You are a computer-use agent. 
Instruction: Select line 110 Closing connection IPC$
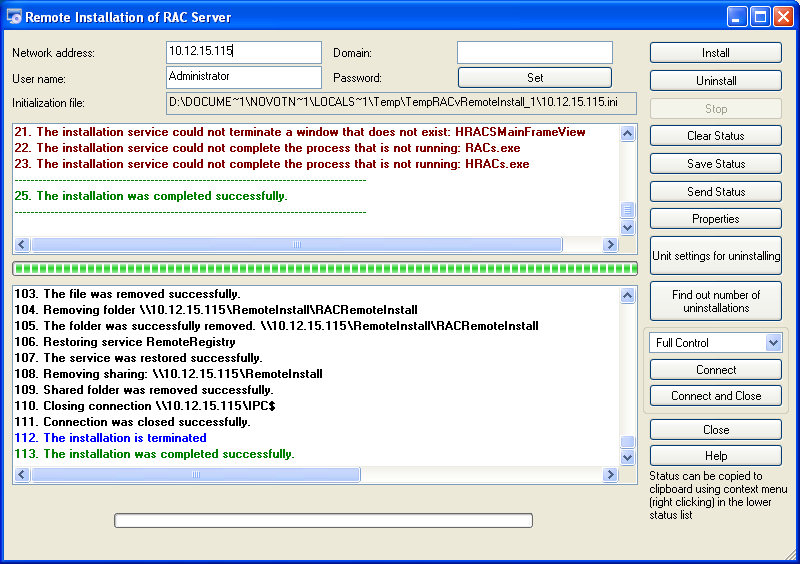click(145, 406)
